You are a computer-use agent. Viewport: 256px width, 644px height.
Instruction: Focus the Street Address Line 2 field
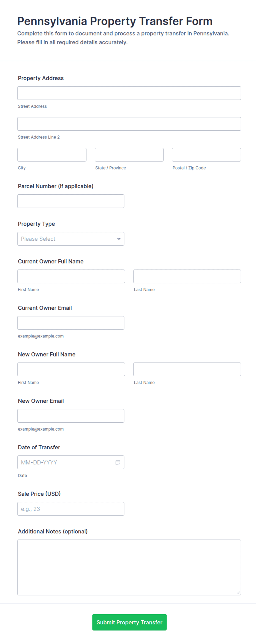[x=129, y=124]
